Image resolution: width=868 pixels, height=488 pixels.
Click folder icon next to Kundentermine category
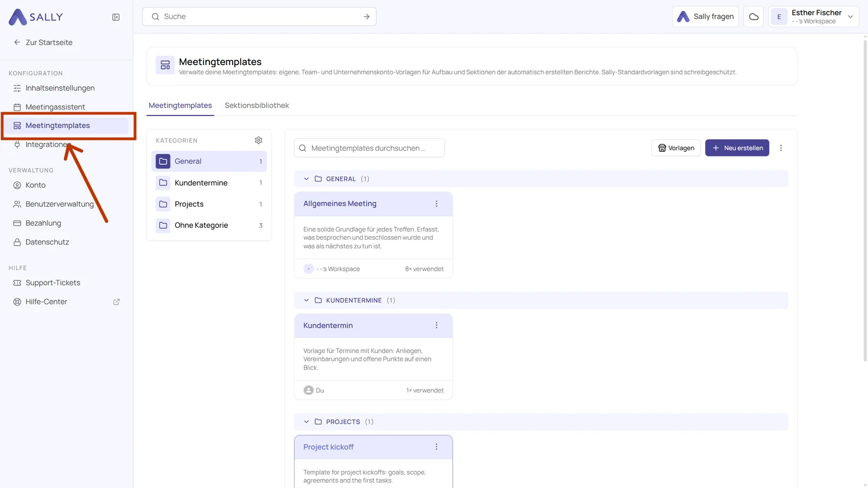click(x=163, y=183)
